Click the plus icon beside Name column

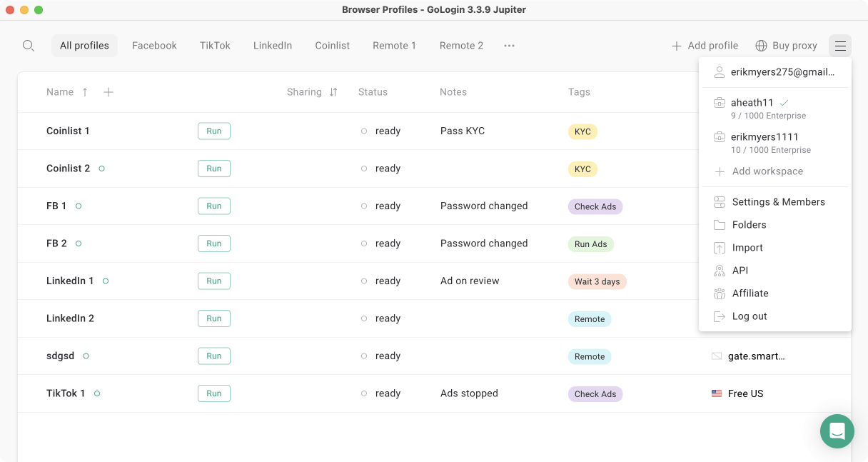(108, 92)
